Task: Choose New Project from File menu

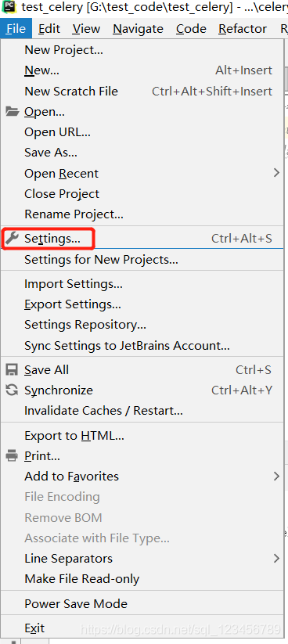Action: coord(142,50)
